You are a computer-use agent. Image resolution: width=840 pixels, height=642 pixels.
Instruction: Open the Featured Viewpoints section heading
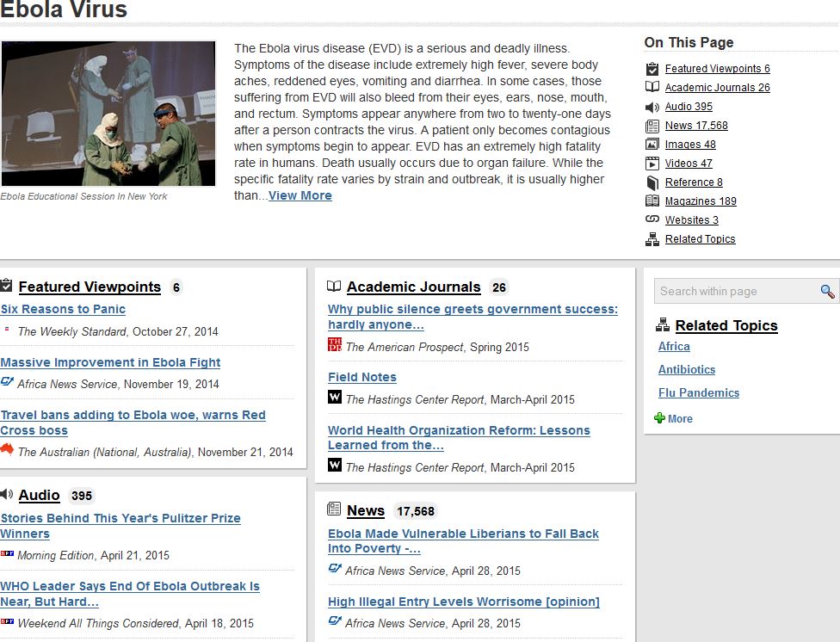[x=90, y=287]
